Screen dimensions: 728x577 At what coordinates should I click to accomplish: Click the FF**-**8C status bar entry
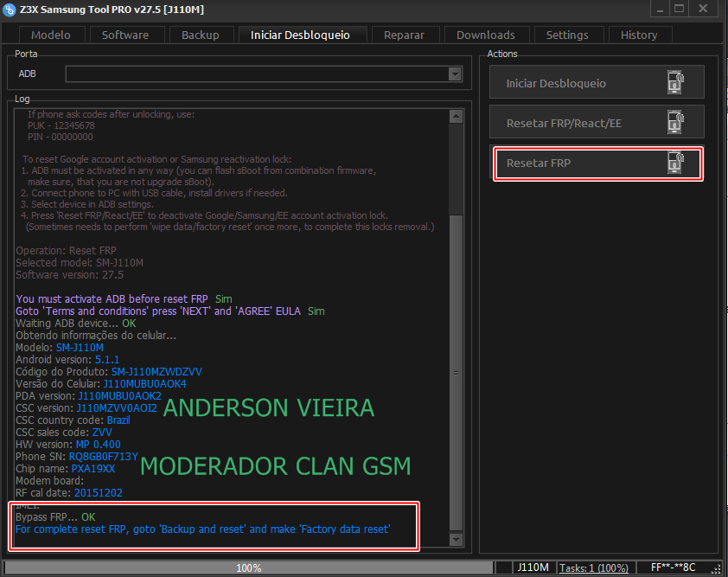tap(673, 567)
